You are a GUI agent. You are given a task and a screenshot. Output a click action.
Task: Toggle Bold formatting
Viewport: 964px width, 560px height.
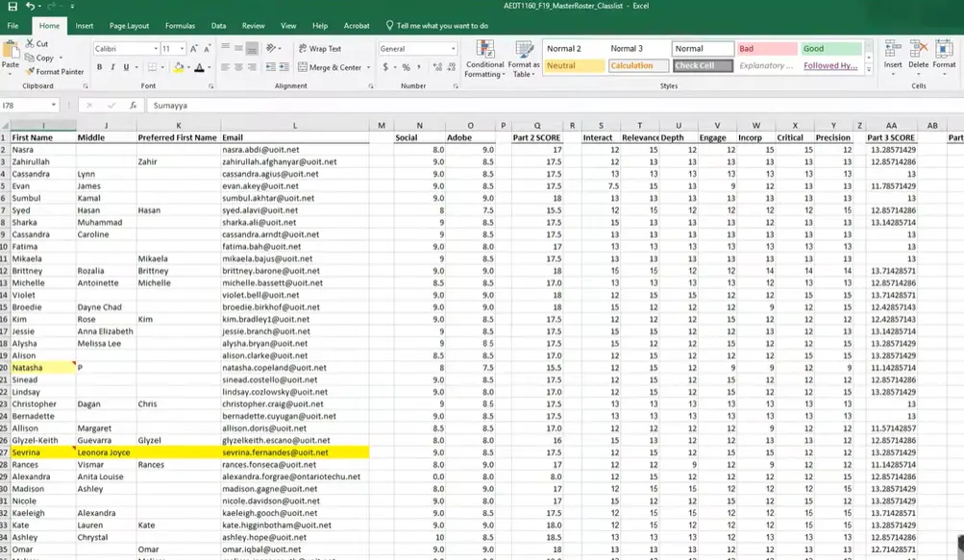click(x=100, y=68)
